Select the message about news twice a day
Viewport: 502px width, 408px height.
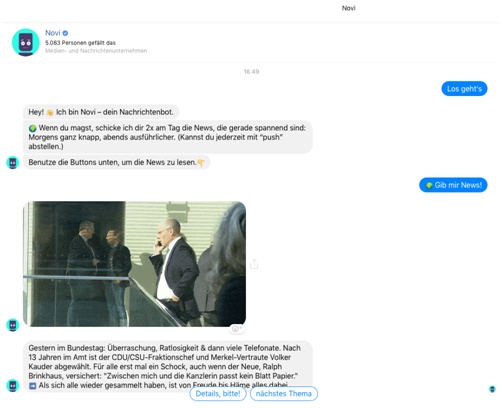(x=168, y=137)
